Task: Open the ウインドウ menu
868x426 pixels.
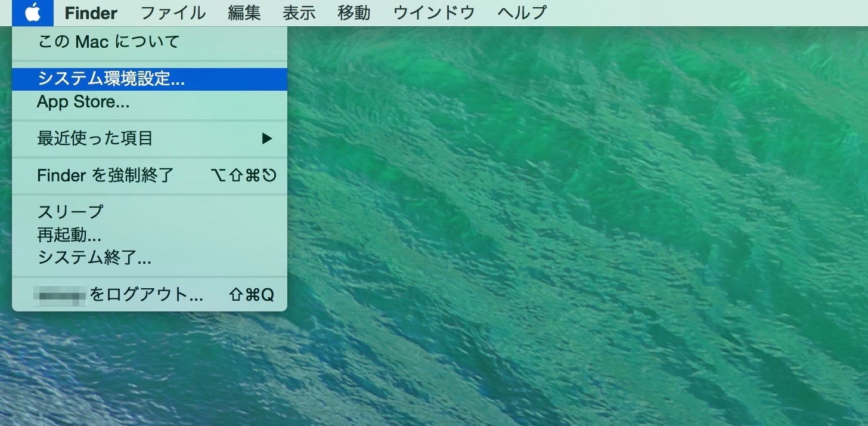Action: pos(434,13)
